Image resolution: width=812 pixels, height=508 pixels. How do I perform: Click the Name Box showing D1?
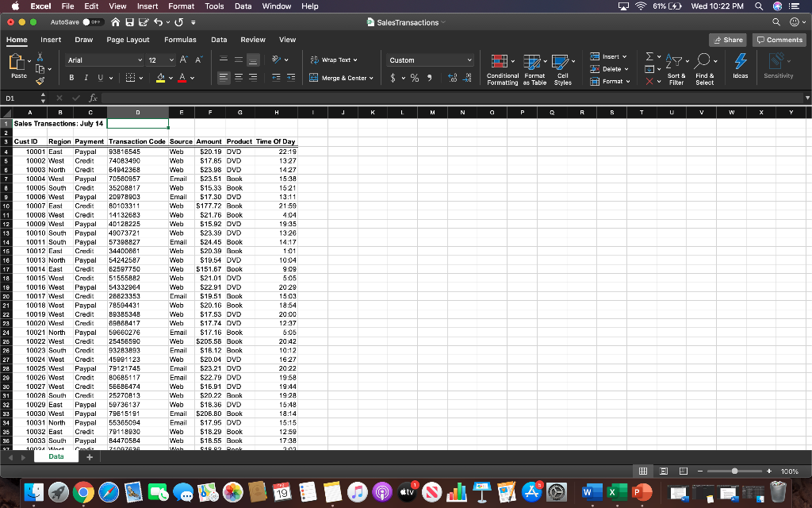click(21, 98)
